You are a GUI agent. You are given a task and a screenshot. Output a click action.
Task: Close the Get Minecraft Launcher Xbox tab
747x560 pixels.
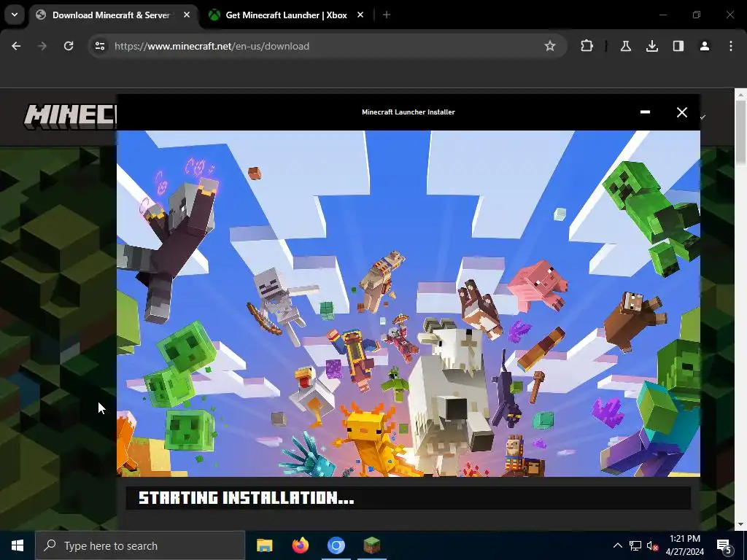point(360,15)
